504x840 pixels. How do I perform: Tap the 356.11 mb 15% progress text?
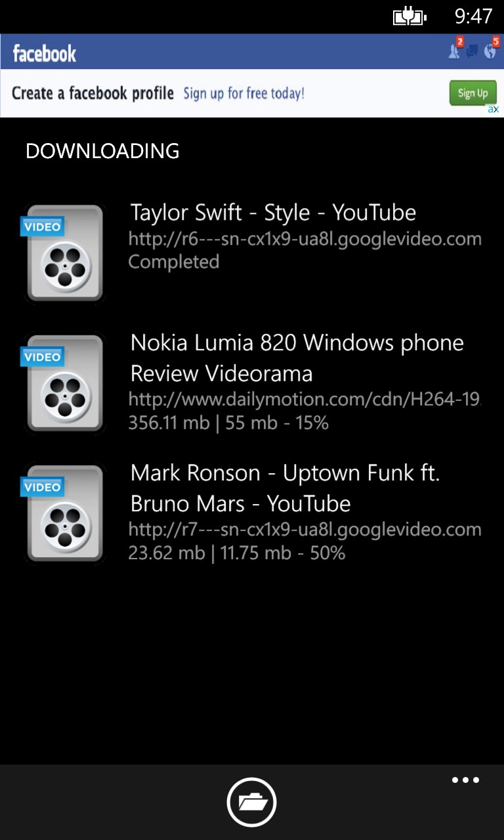pyautogui.click(x=228, y=423)
